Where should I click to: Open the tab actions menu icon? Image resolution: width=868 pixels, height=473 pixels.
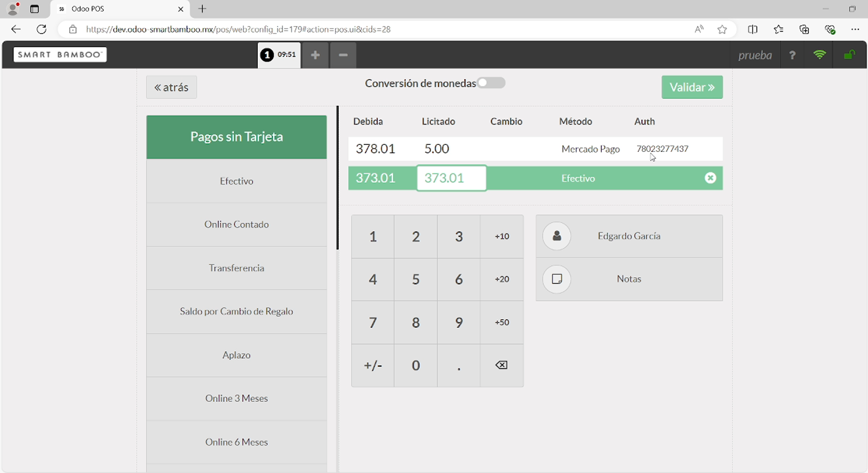[x=34, y=9]
